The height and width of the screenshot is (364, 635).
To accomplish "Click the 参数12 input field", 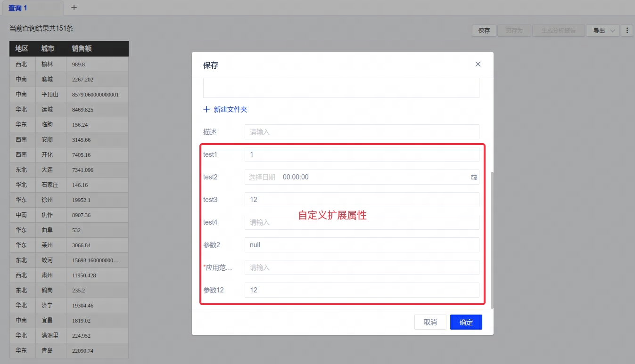I will [362, 290].
